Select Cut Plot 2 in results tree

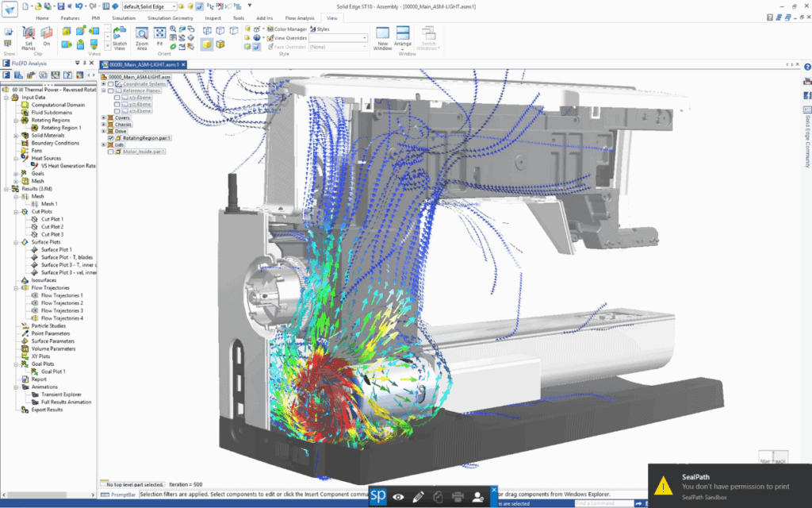click(52, 227)
